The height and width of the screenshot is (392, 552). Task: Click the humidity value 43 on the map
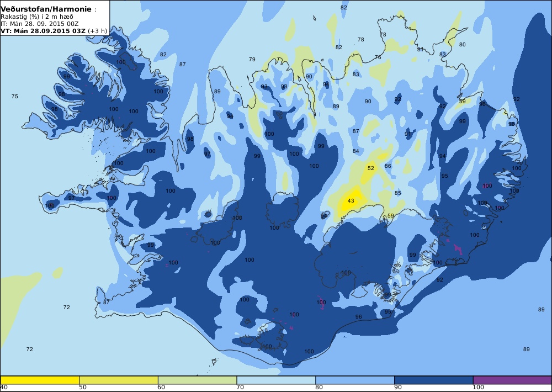click(351, 201)
